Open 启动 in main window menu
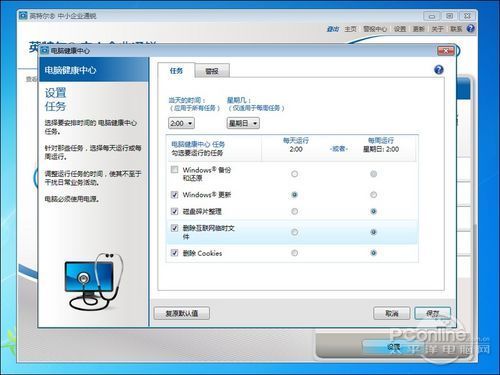 click(x=333, y=29)
